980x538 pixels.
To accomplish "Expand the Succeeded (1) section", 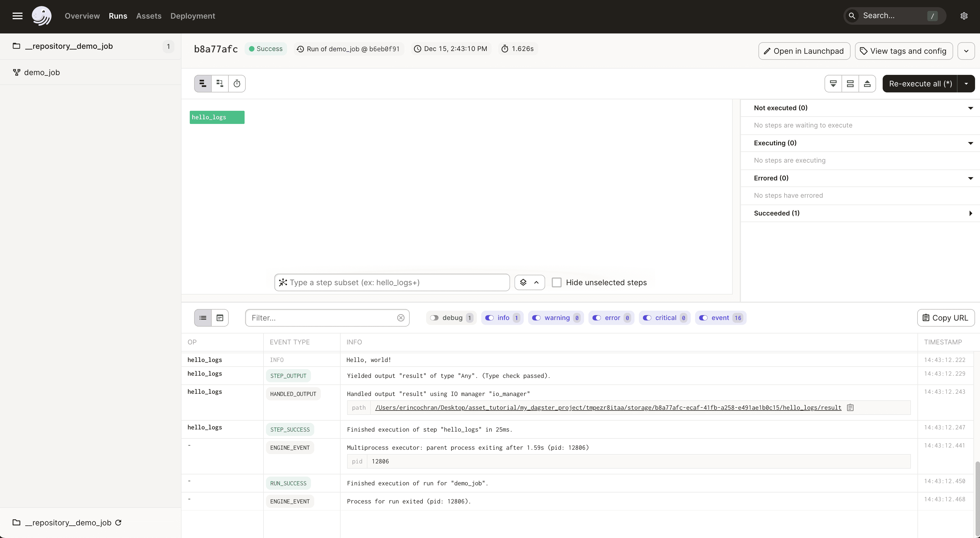I will click(x=970, y=213).
